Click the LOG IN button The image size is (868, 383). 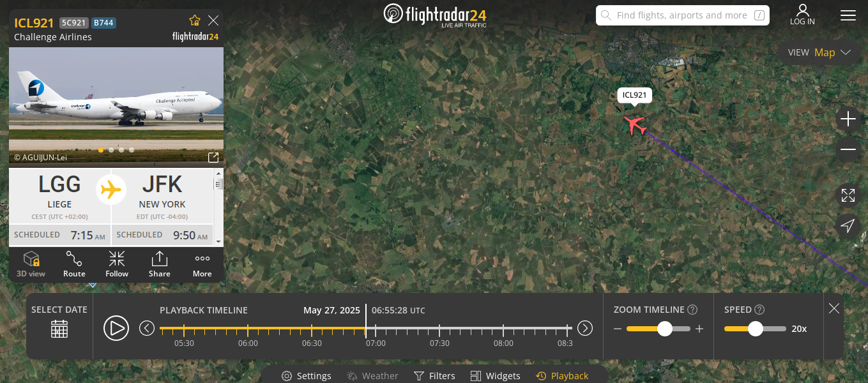pos(802,15)
